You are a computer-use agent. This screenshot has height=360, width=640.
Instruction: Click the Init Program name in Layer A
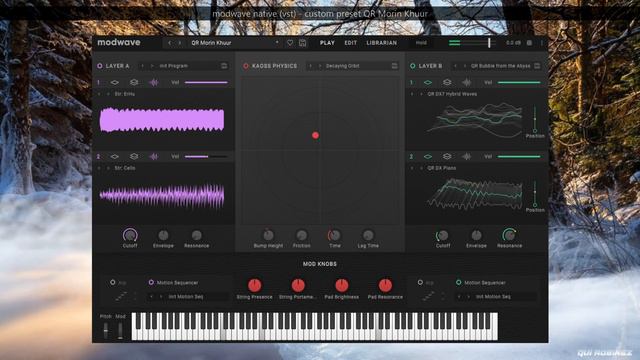(x=174, y=66)
